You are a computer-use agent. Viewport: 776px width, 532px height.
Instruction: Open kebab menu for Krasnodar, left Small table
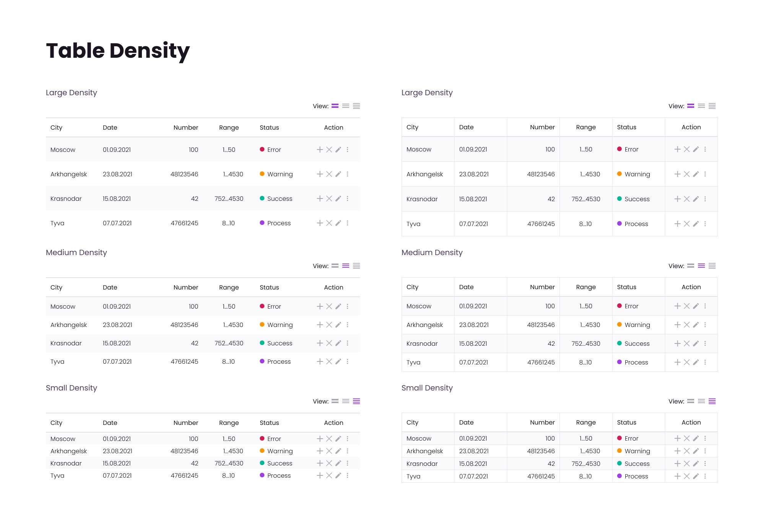(x=347, y=463)
